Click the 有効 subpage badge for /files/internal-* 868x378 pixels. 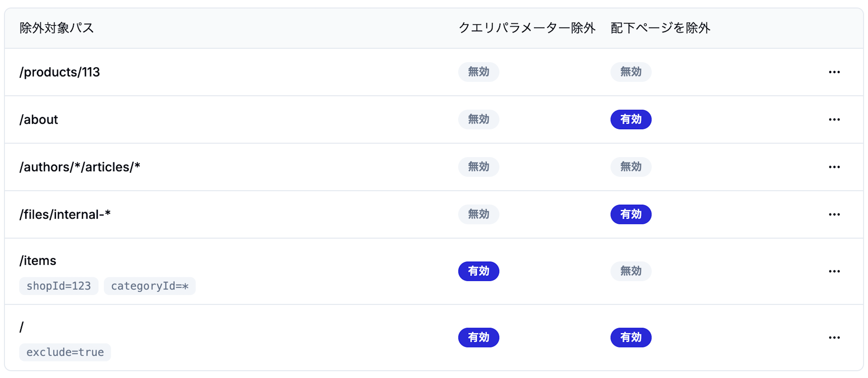[631, 215]
